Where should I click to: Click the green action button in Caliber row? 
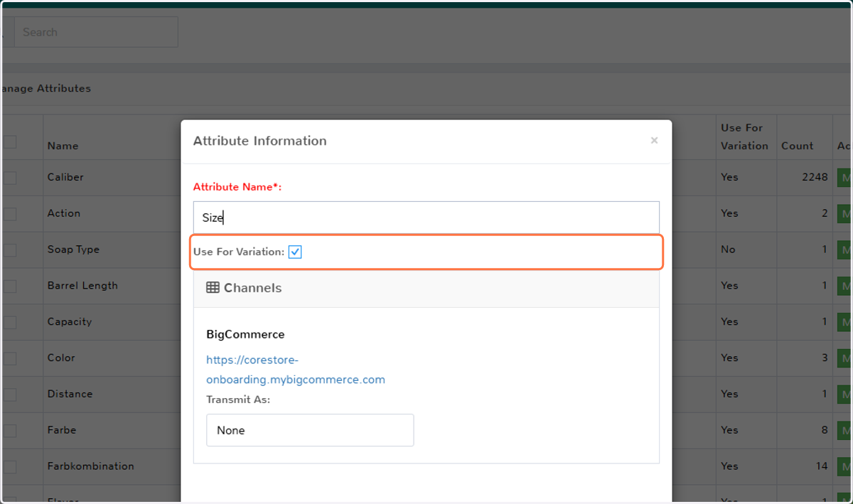click(845, 177)
